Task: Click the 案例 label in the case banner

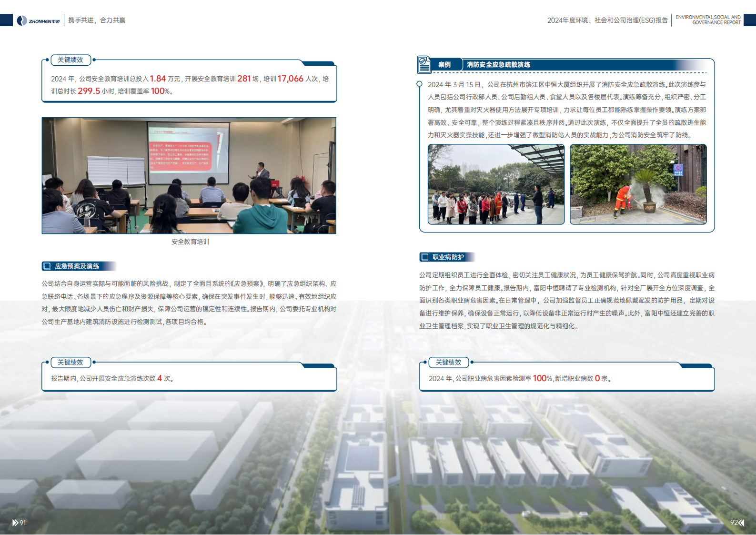Action: (x=444, y=65)
